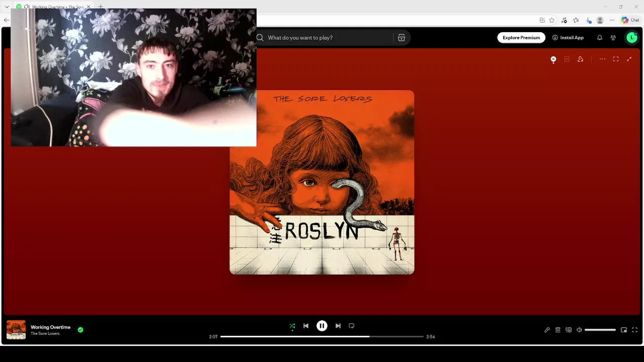Open the browser downloads icon
The height and width of the screenshot is (362, 644).
click(x=589, y=20)
